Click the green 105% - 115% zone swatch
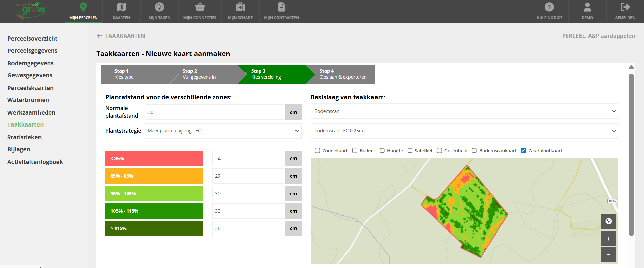644x268 pixels. pyautogui.click(x=154, y=211)
